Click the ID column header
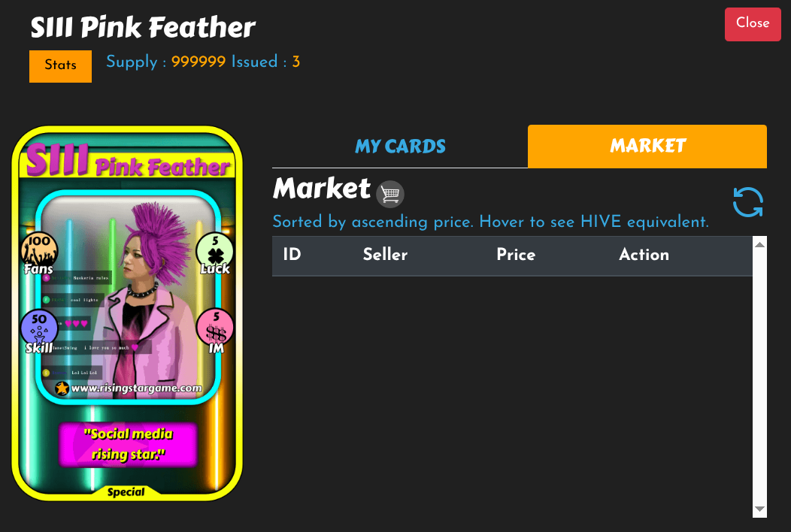791x532 pixels. [292, 254]
